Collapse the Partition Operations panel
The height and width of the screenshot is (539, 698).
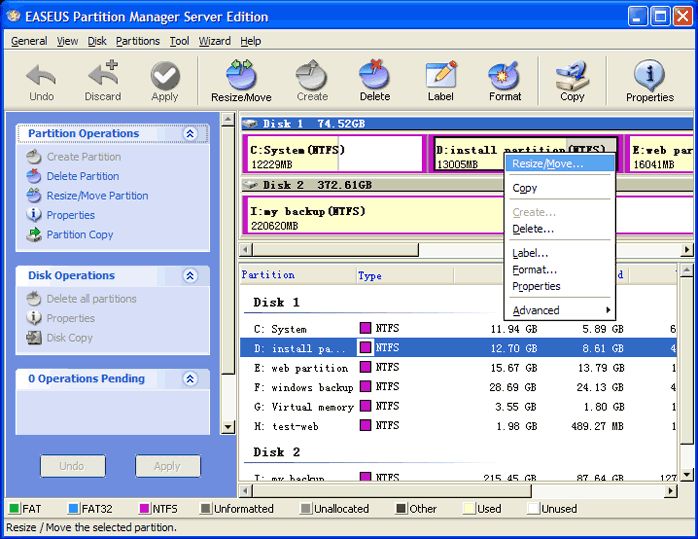tap(190, 134)
